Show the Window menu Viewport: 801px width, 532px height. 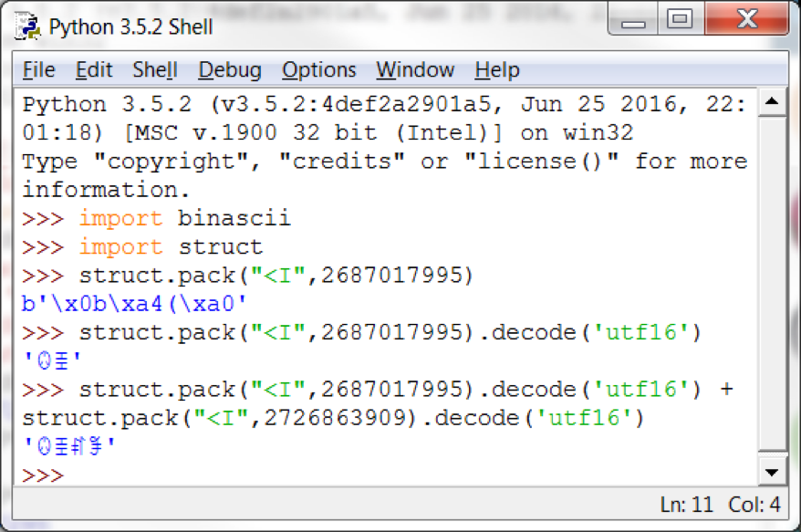[x=415, y=70]
